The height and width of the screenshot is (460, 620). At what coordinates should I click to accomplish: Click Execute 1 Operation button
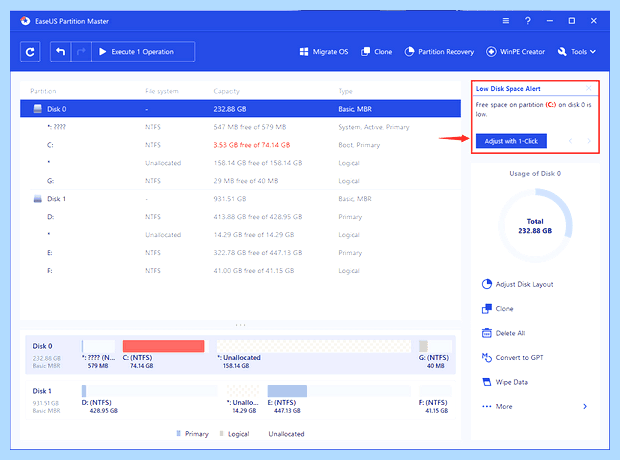pyautogui.click(x=143, y=52)
